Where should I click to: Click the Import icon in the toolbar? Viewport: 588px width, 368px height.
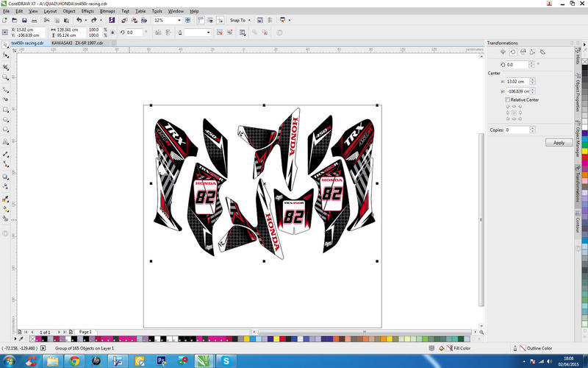pos(124,21)
